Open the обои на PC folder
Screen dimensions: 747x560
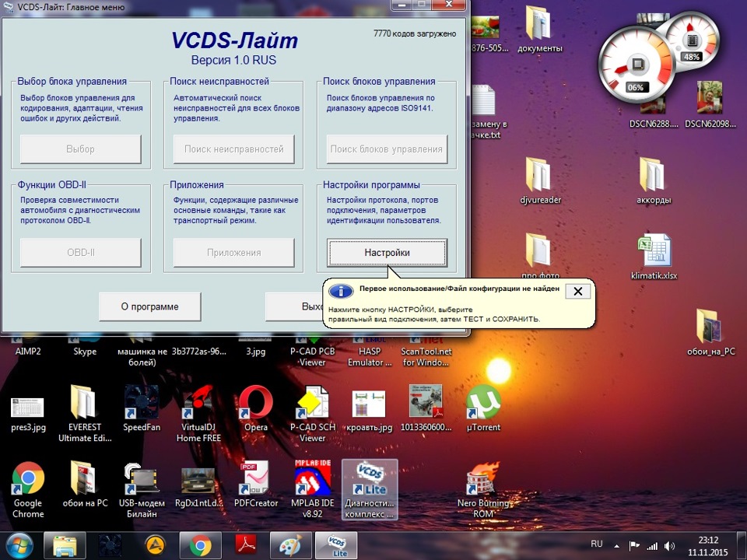point(85,484)
